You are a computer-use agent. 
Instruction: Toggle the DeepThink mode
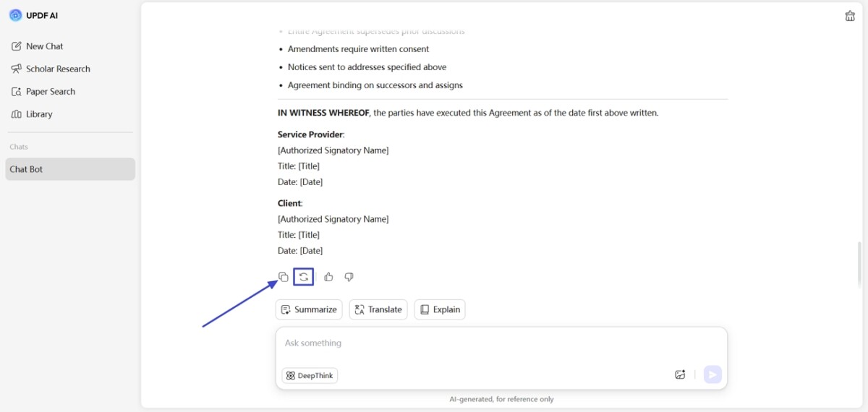tap(310, 376)
